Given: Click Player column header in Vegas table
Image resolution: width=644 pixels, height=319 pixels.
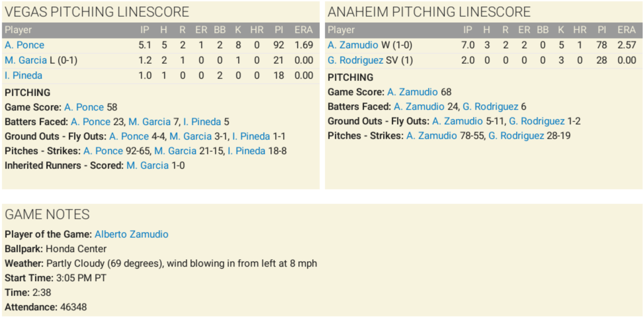Looking at the screenshot, I should tap(18, 30).
